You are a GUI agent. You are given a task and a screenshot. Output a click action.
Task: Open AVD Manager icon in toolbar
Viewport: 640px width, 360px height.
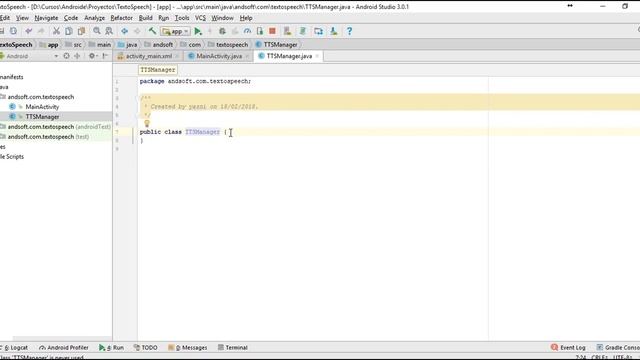point(287,31)
